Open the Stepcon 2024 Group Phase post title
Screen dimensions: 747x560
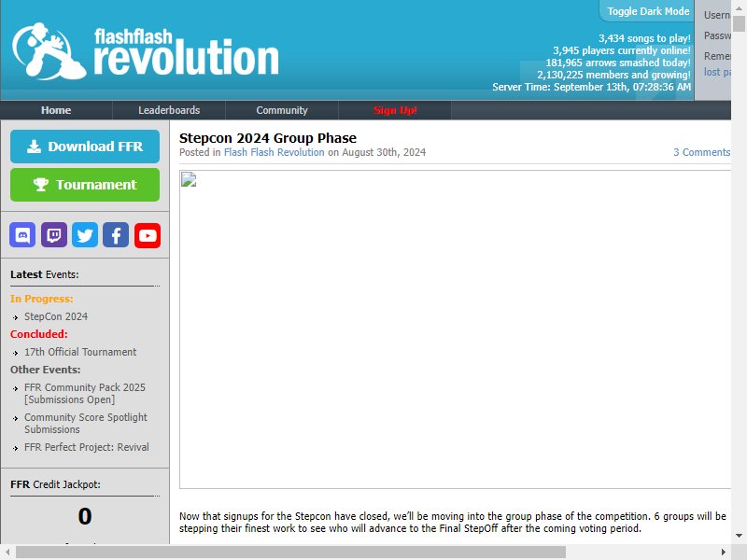[x=268, y=138]
